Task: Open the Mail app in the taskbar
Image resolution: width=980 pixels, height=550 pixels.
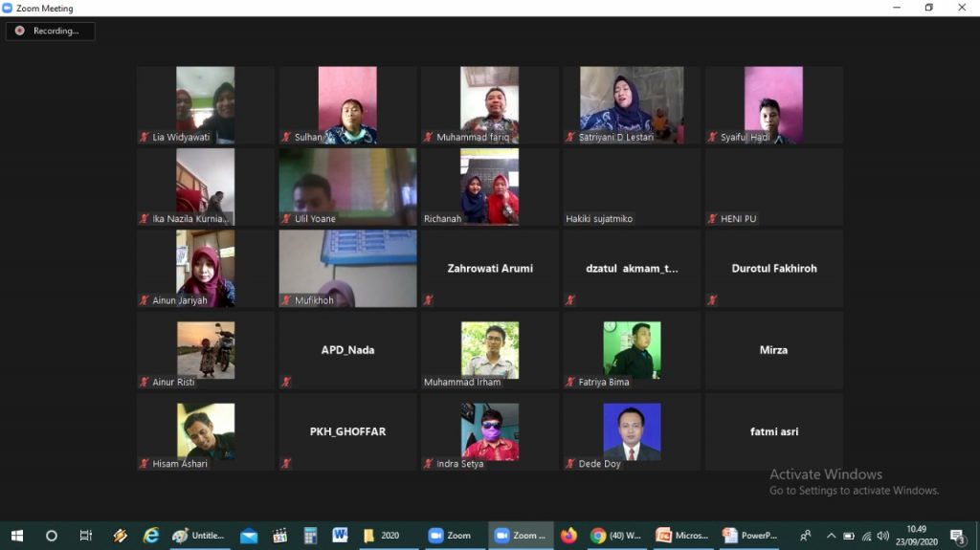Action: (249, 536)
